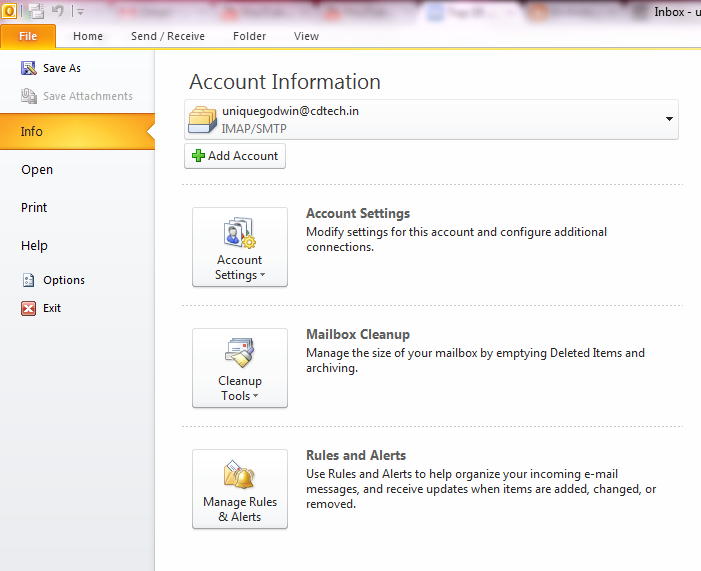The width and height of the screenshot is (701, 571).
Task: Open the Customize Quick Access Toolbar dropdown
Action: [x=80, y=12]
